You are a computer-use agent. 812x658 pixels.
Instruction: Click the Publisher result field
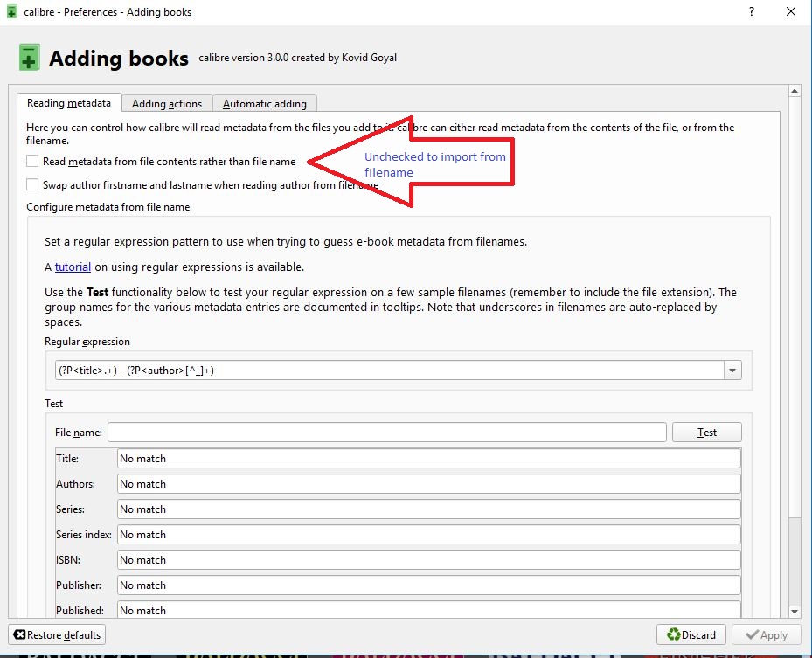click(x=429, y=585)
